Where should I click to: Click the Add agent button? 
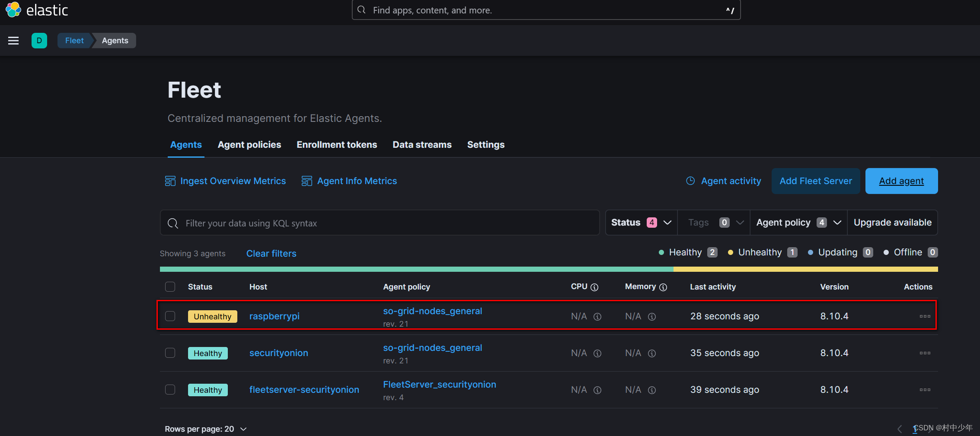click(x=901, y=181)
